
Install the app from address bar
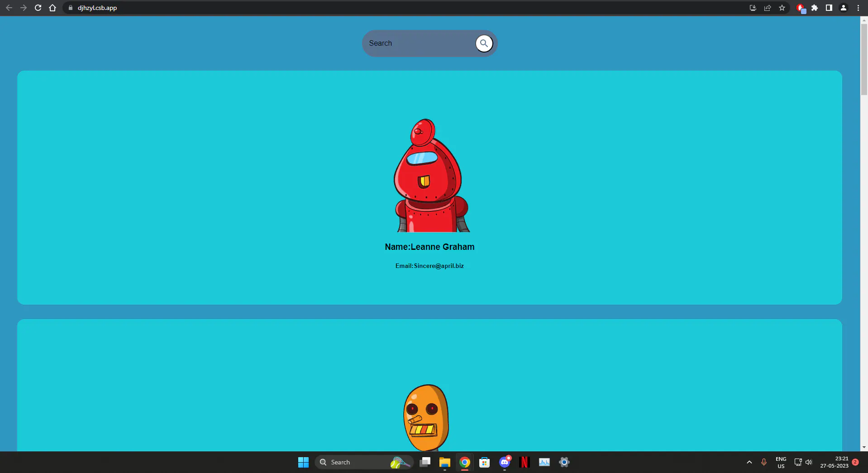tap(753, 8)
